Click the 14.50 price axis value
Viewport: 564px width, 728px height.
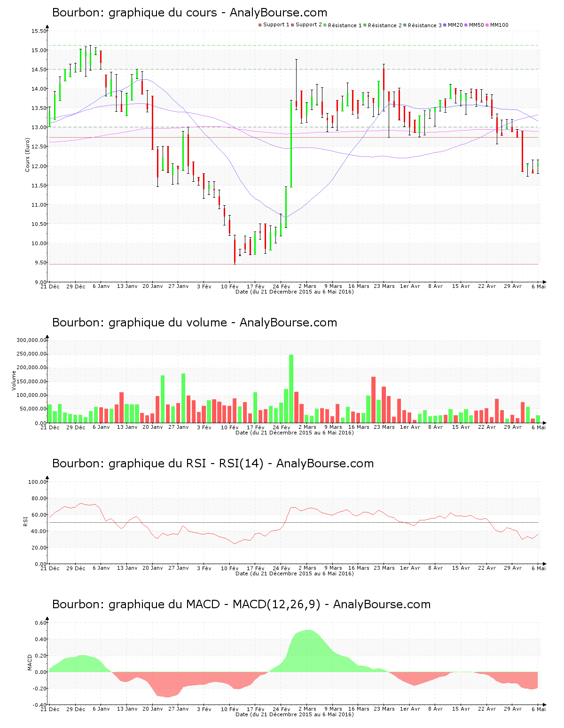point(39,70)
